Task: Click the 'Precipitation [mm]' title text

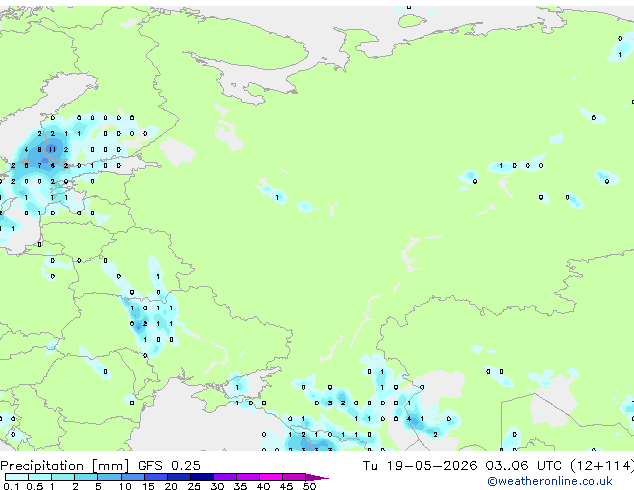Action: 65,466
